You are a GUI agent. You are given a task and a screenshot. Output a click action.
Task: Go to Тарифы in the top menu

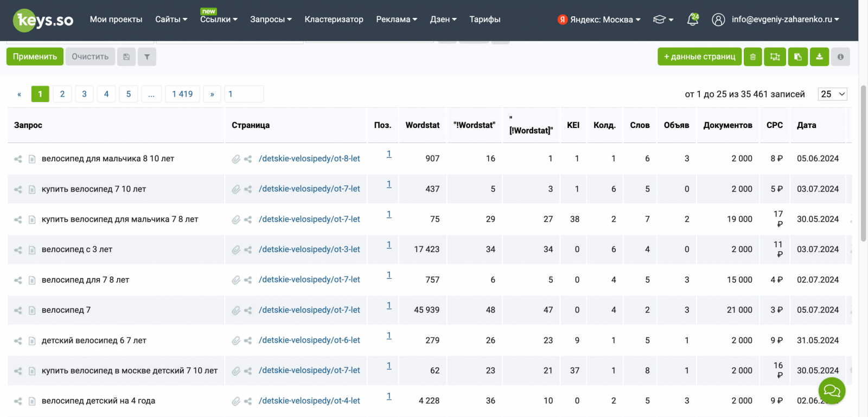tap(484, 20)
